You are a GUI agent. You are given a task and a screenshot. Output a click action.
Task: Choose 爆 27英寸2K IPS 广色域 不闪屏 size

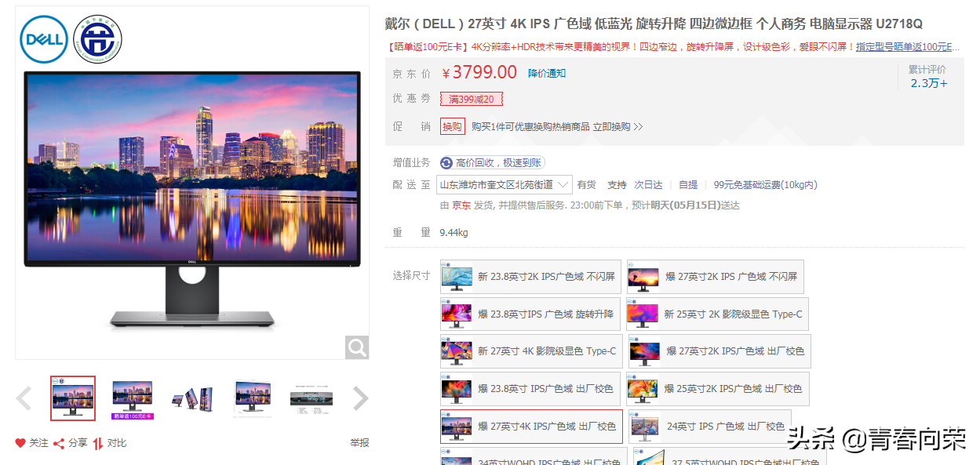[x=715, y=277]
